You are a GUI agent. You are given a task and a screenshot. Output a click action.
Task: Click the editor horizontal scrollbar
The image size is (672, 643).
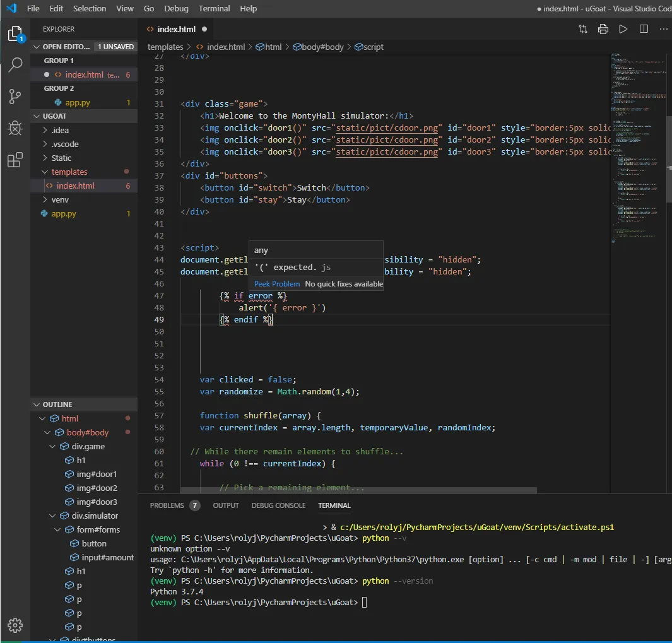pyautogui.click(x=358, y=490)
